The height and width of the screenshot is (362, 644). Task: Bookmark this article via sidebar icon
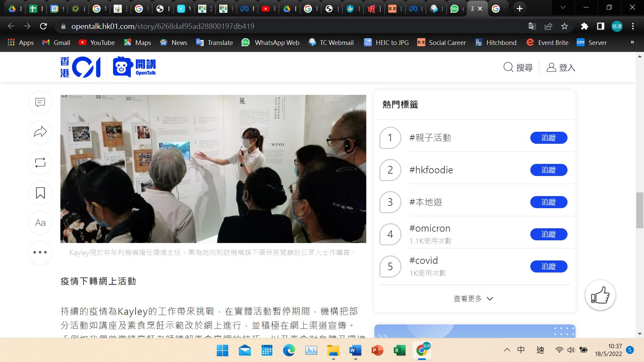click(x=40, y=193)
